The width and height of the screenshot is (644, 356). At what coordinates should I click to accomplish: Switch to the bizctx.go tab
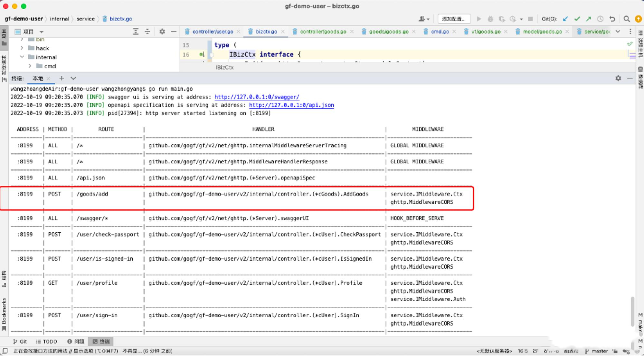pos(263,32)
